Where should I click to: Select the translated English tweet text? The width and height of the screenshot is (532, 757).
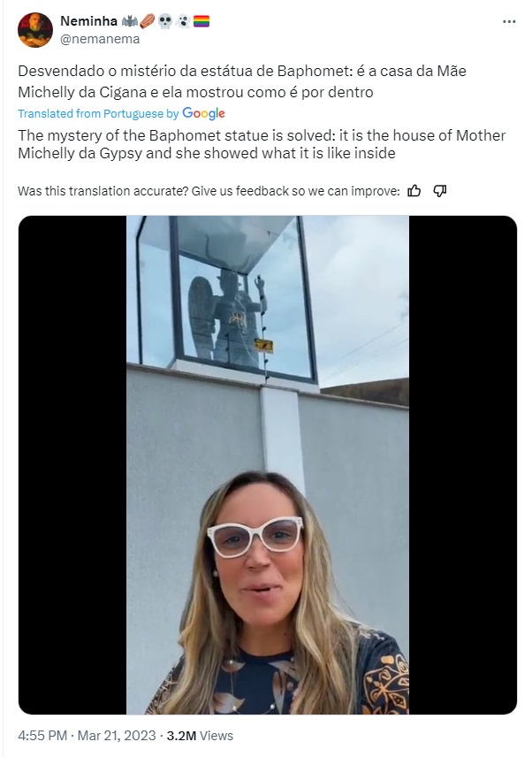pos(262,144)
